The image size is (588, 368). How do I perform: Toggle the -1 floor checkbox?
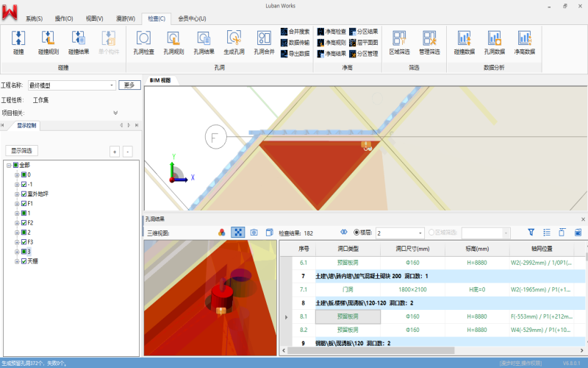tap(24, 185)
